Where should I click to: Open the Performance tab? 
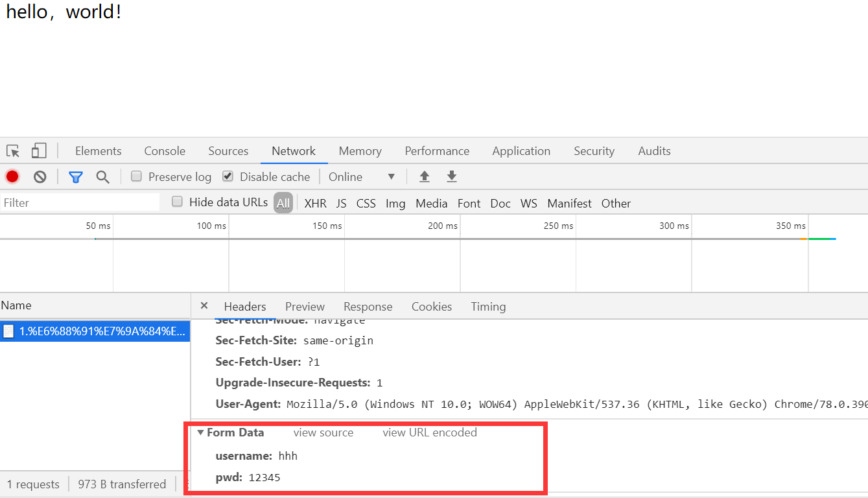tap(437, 151)
